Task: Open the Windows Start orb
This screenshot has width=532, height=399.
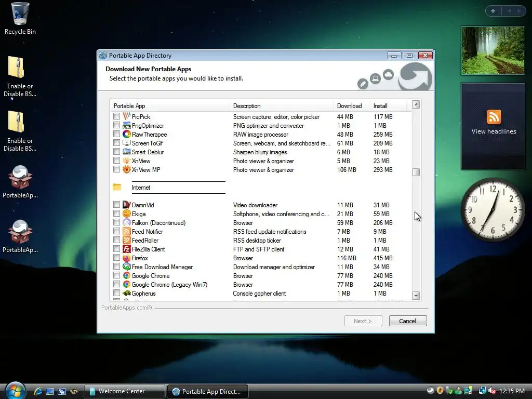Action: [15, 391]
